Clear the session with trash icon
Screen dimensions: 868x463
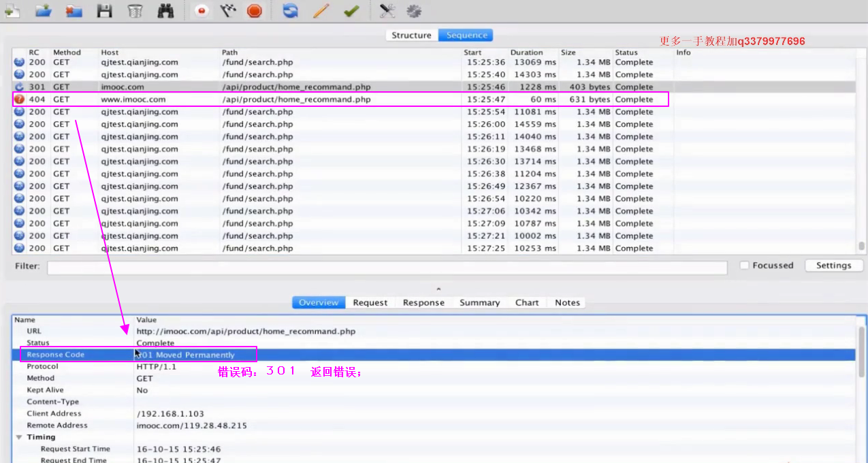[135, 10]
